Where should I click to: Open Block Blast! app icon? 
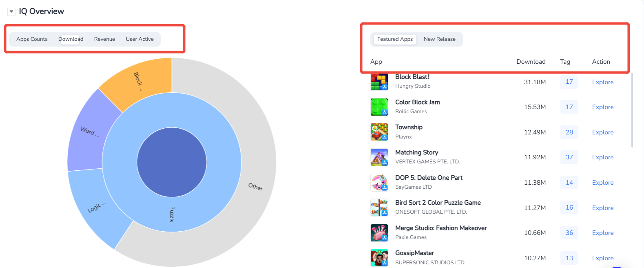click(x=379, y=82)
